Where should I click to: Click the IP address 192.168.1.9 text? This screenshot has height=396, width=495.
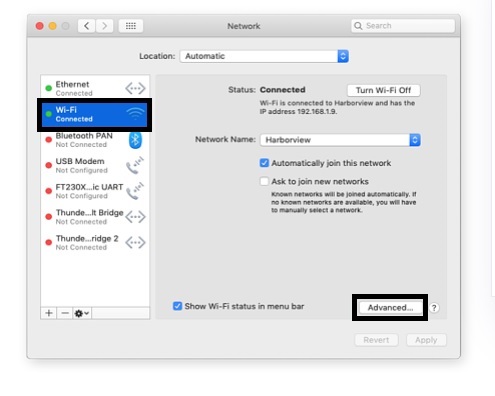click(298, 112)
